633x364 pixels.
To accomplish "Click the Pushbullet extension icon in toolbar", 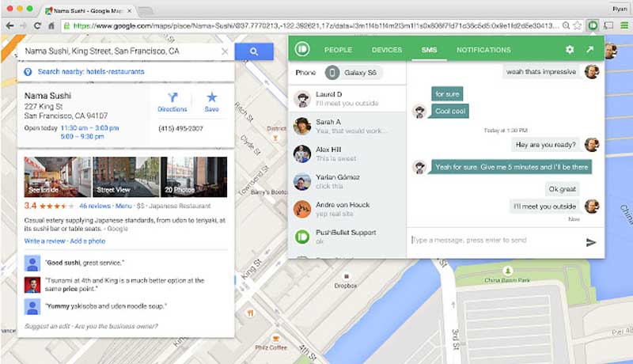I will tap(592, 25).
